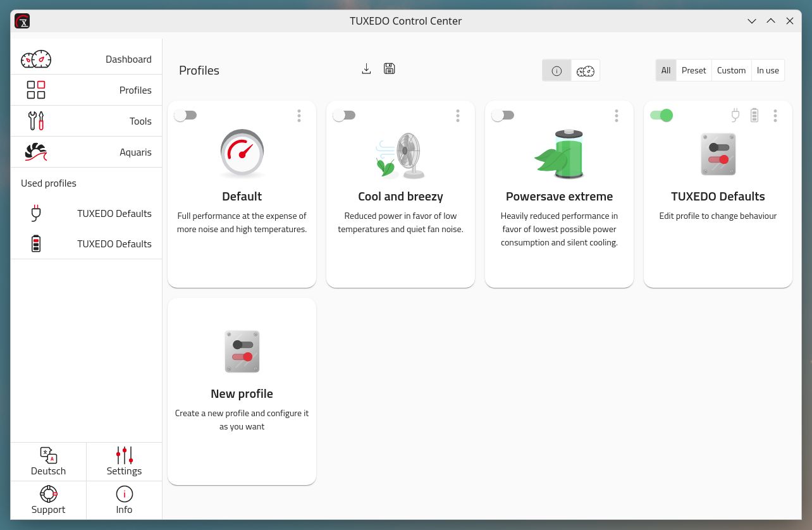Screen dimensions: 812x530
Task: Expand Cool and breezy options menu
Action: pyautogui.click(x=458, y=116)
